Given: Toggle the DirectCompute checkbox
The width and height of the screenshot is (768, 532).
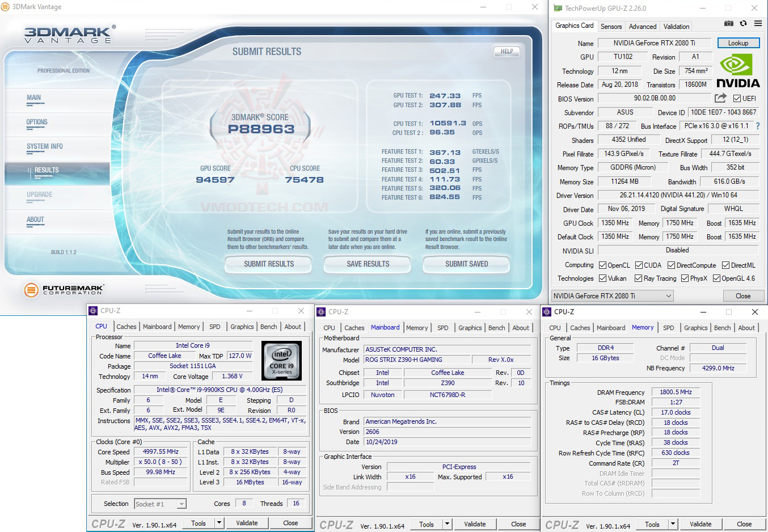Looking at the screenshot, I should click(671, 265).
